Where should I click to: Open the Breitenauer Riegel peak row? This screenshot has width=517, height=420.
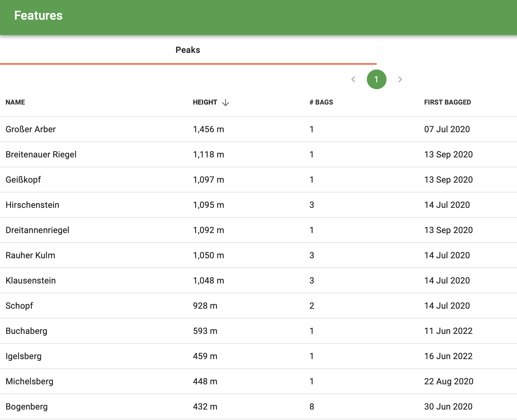click(41, 154)
